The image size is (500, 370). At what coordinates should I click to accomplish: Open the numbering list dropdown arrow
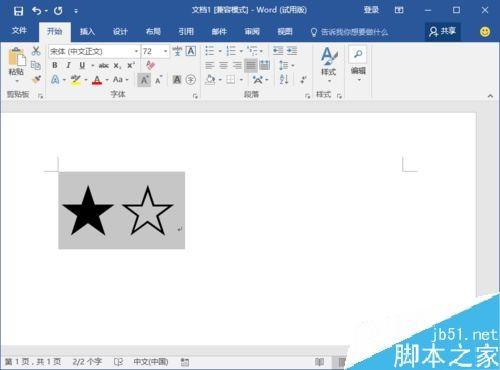click(241, 51)
